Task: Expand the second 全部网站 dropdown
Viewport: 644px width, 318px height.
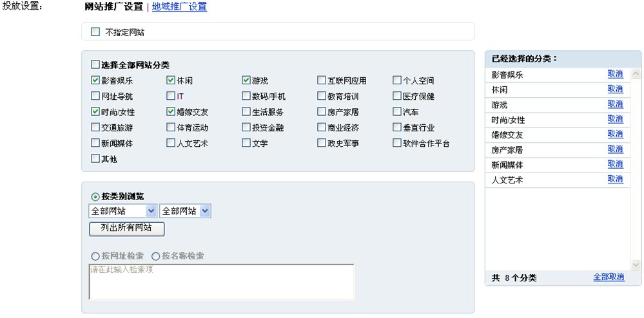Action: (185, 211)
